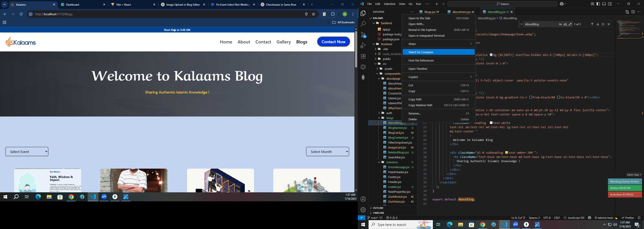
Task: Expand the replace toggle chevron in find widget
Action: (x=521, y=24)
